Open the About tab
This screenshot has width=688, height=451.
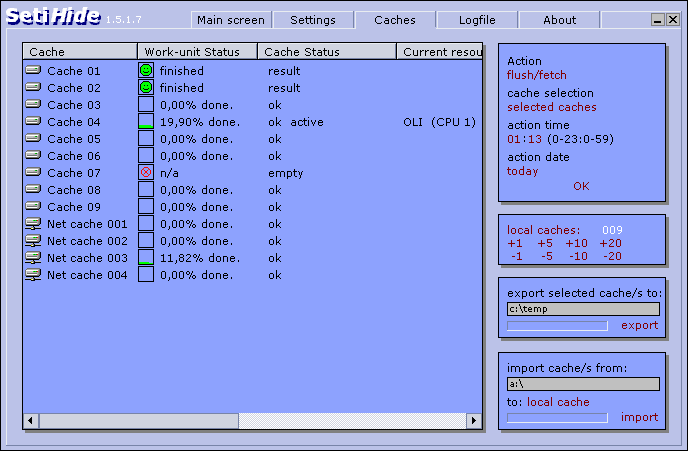pos(559,20)
